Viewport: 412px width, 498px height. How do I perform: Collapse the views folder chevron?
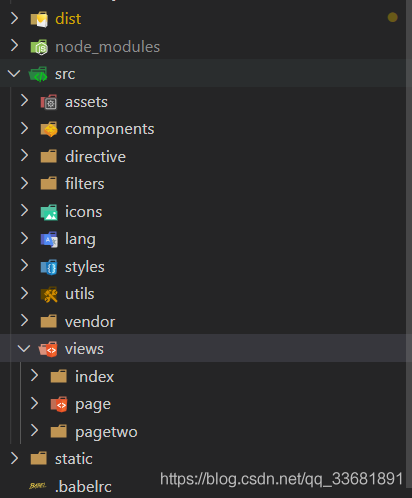click(24, 348)
